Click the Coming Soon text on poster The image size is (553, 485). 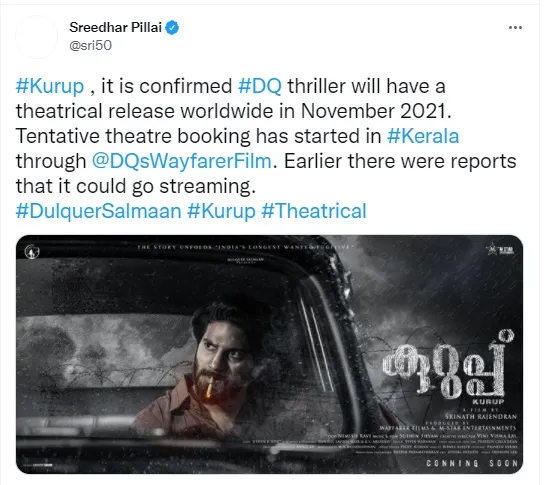[472, 463]
